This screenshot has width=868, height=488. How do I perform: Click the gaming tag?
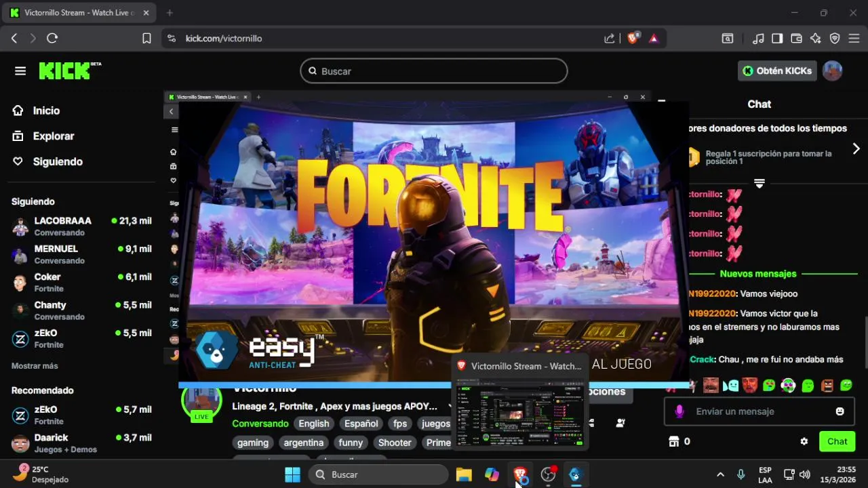coord(253,443)
